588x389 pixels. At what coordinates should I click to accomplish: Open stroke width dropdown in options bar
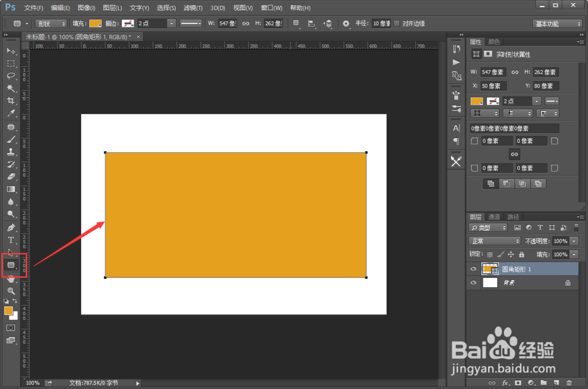coord(171,24)
